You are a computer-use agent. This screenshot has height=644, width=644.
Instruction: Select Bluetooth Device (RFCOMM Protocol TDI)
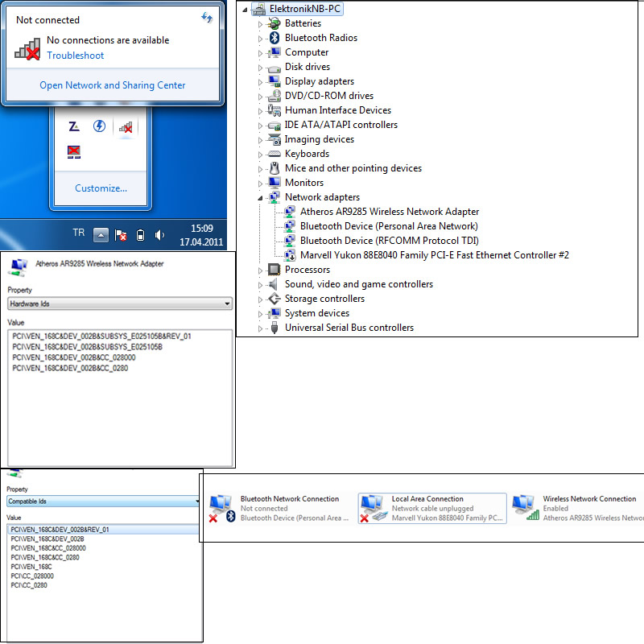click(390, 240)
